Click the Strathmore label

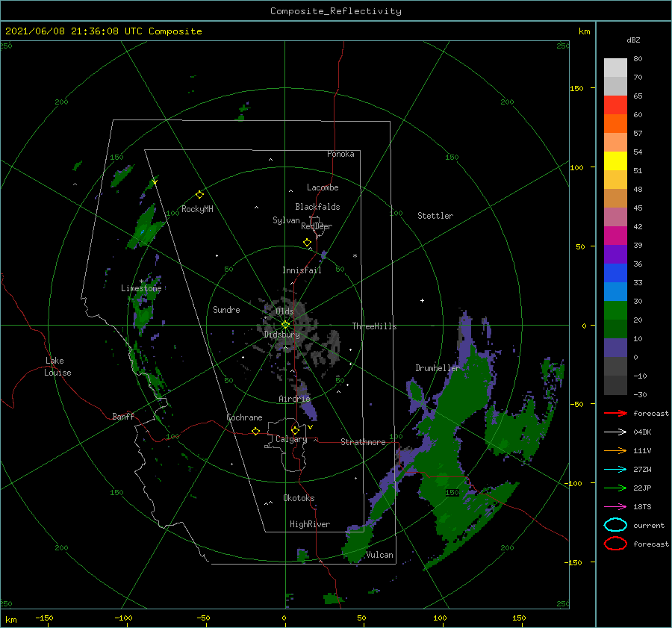click(363, 442)
